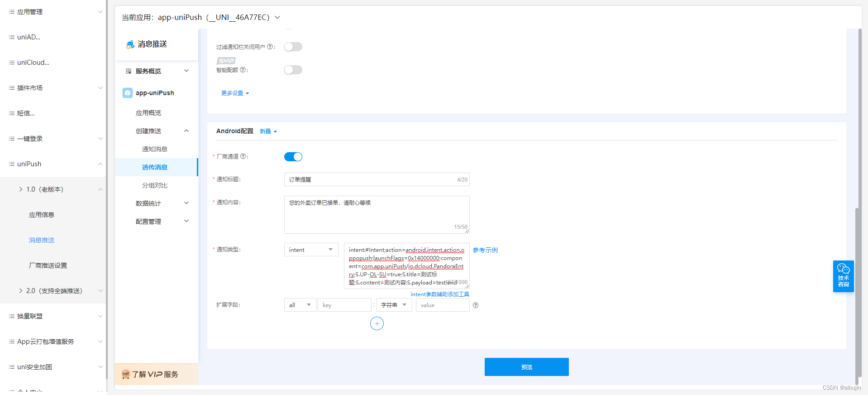Click the app-uniPush app icon

point(128,93)
